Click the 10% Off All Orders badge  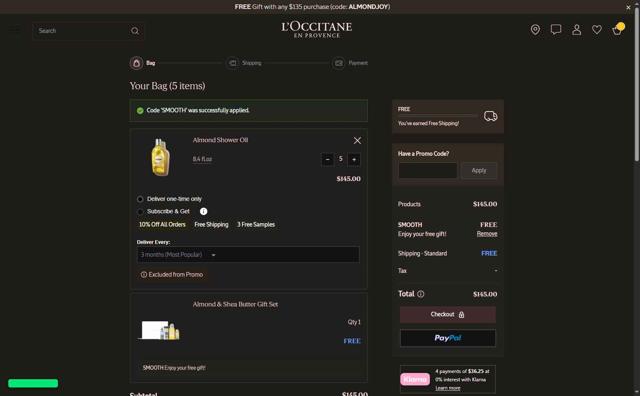(162, 225)
